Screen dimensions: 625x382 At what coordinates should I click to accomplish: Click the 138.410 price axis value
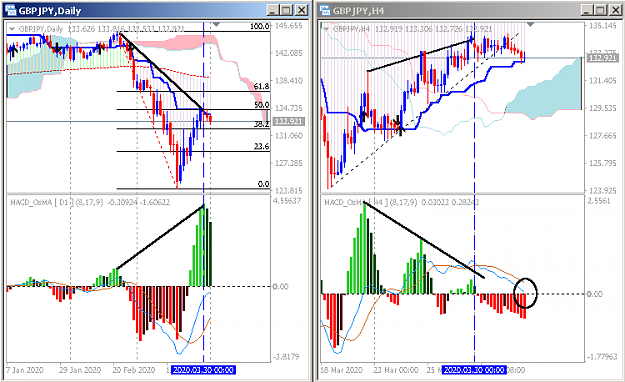(289, 81)
